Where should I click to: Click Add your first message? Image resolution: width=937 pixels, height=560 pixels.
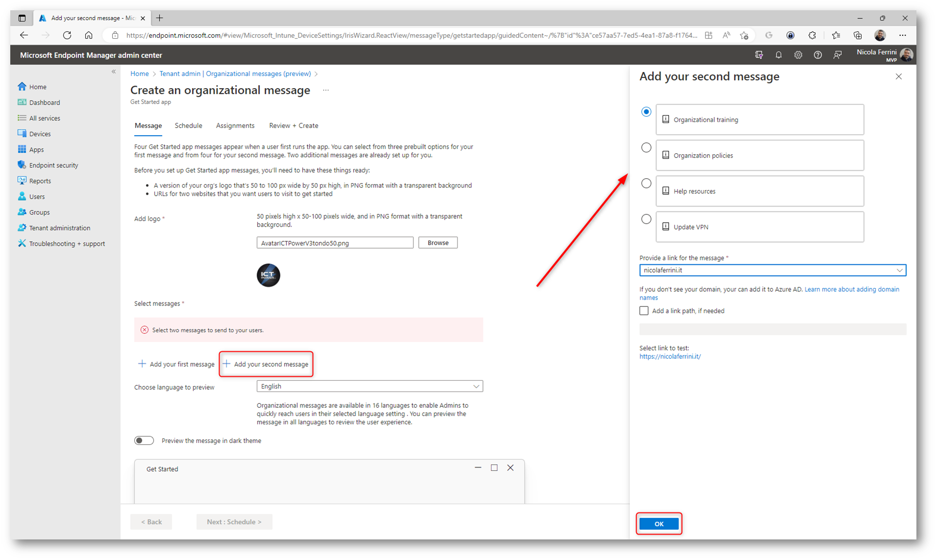click(x=176, y=364)
